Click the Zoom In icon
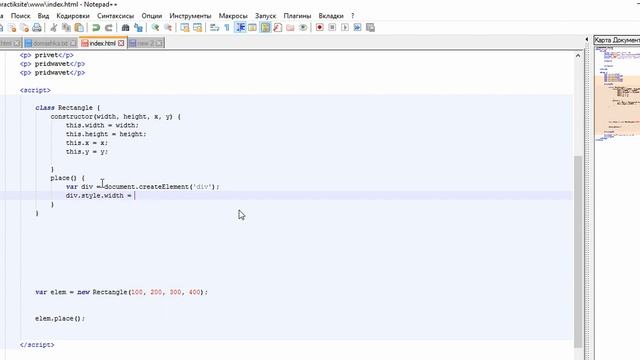 click(x=155, y=28)
